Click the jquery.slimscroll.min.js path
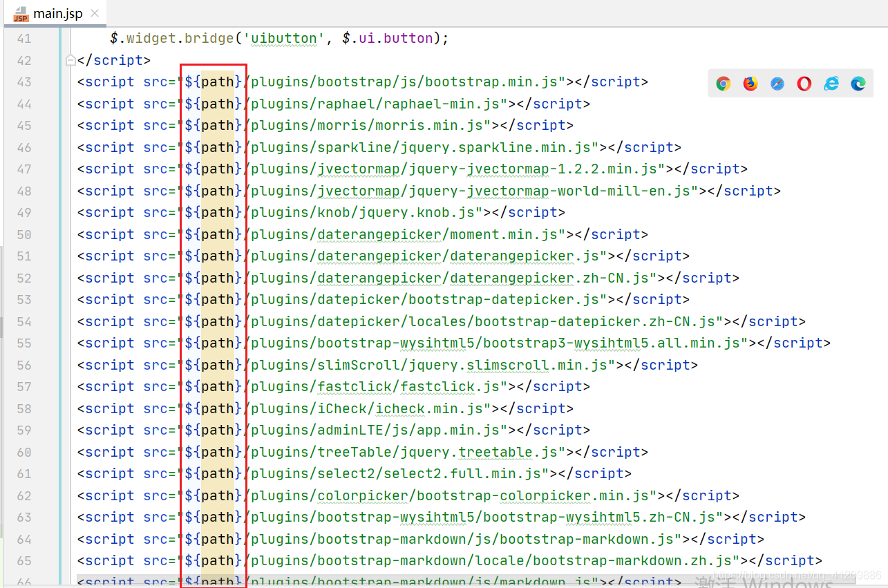Screen dimensions: 888x588 (428, 365)
